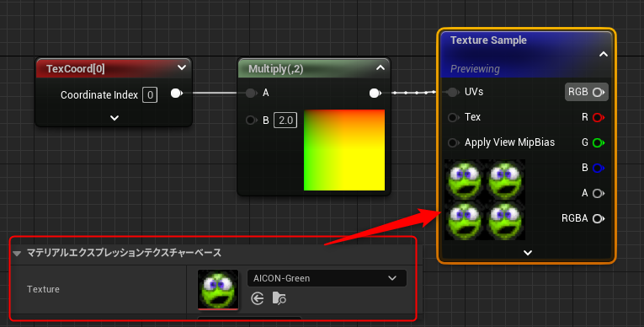Click the RGBA output pin
This screenshot has width=644, height=327.
pos(599,218)
